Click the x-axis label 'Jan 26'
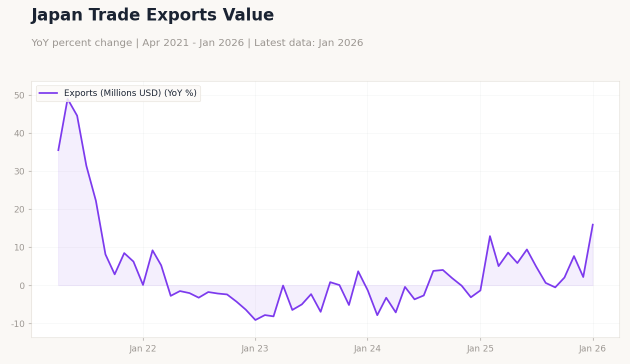 [592, 349]
